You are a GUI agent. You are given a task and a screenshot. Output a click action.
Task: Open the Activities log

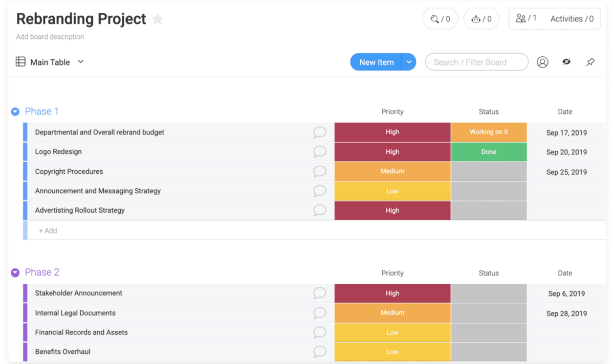pos(572,19)
